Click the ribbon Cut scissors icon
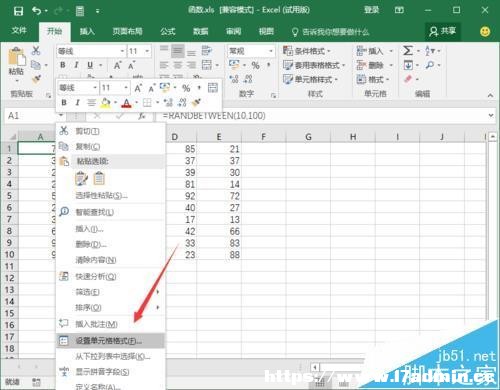 pyautogui.click(x=36, y=50)
